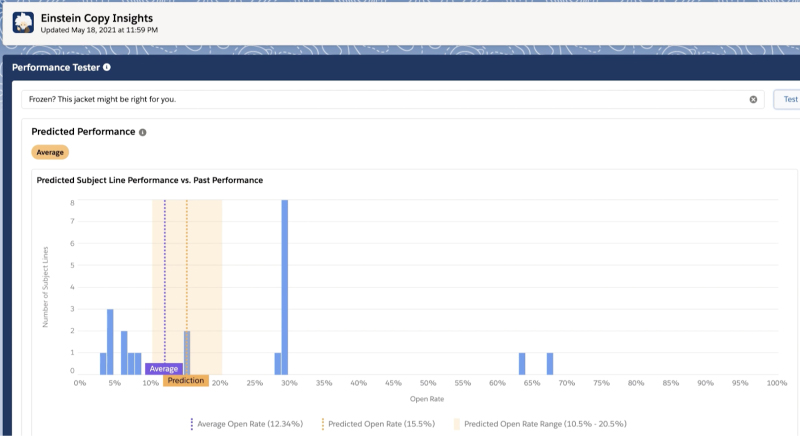Click the Einstein Copy Insights logo icon

click(x=23, y=23)
